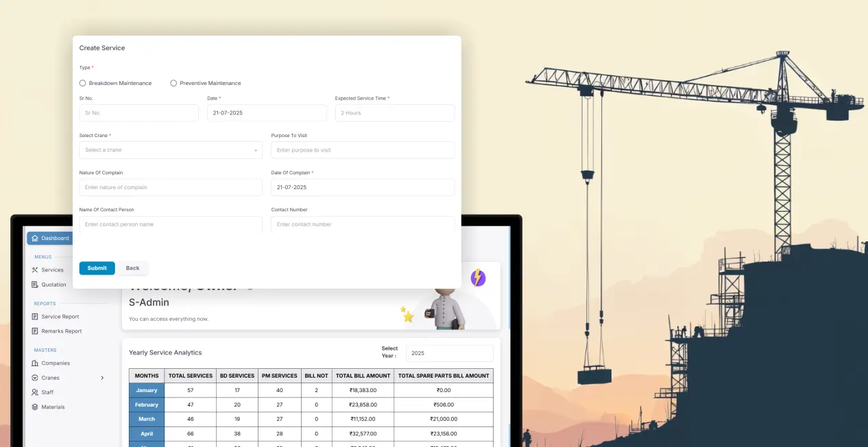Go to the Dashboard menu item
The height and width of the screenshot is (447, 868).
coord(55,239)
